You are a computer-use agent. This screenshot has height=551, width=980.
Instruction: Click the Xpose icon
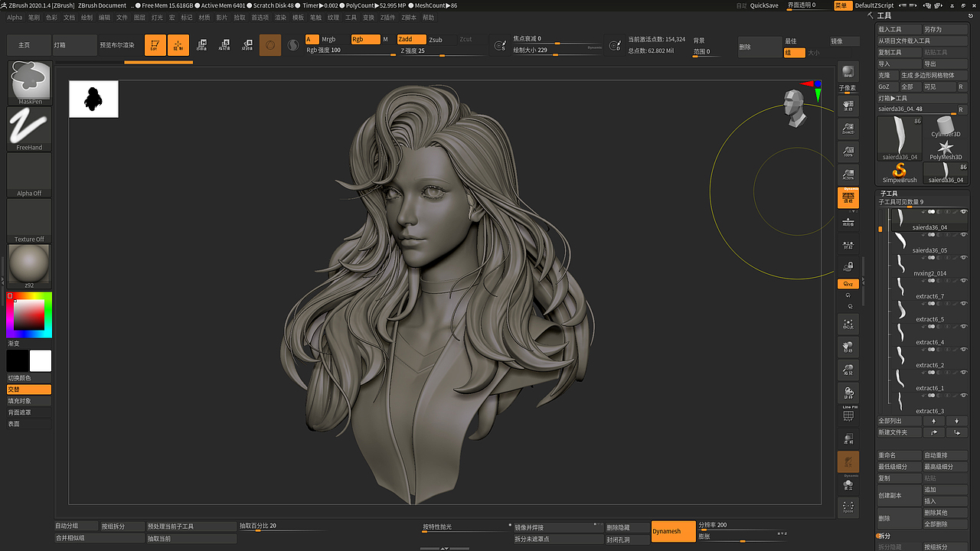pyautogui.click(x=848, y=507)
